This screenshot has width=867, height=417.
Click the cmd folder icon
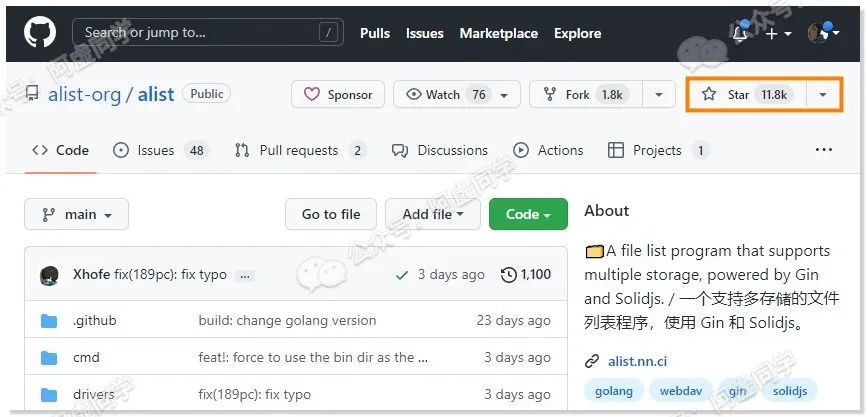49,357
